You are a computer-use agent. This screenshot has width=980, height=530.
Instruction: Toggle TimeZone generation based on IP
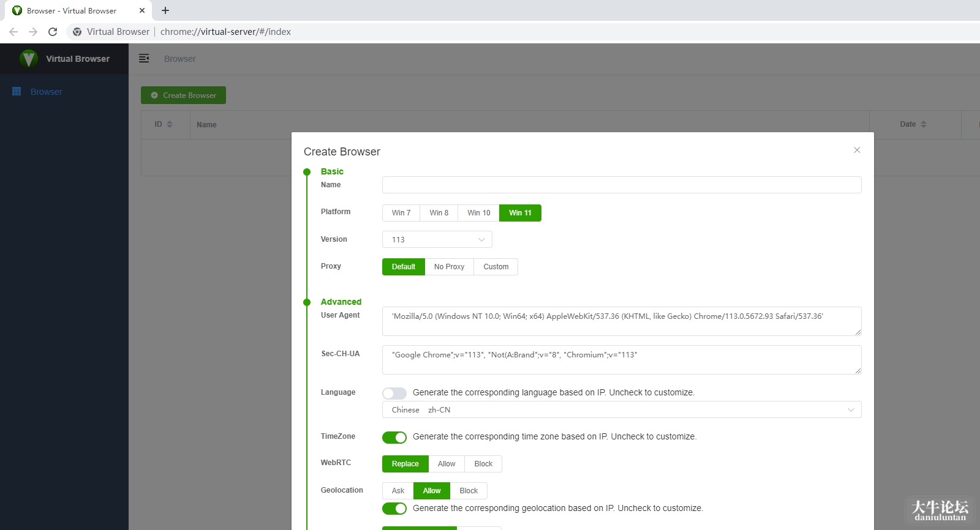pyautogui.click(x=394, y=437)
